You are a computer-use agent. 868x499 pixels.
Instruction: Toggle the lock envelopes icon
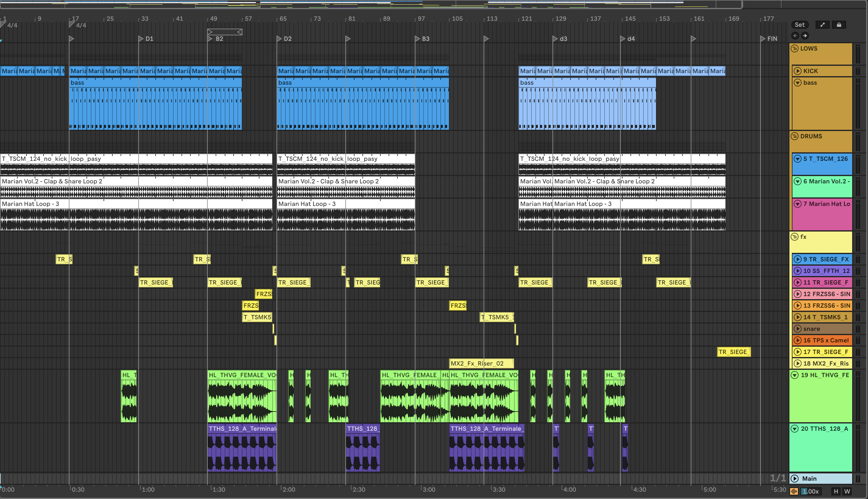838,25
